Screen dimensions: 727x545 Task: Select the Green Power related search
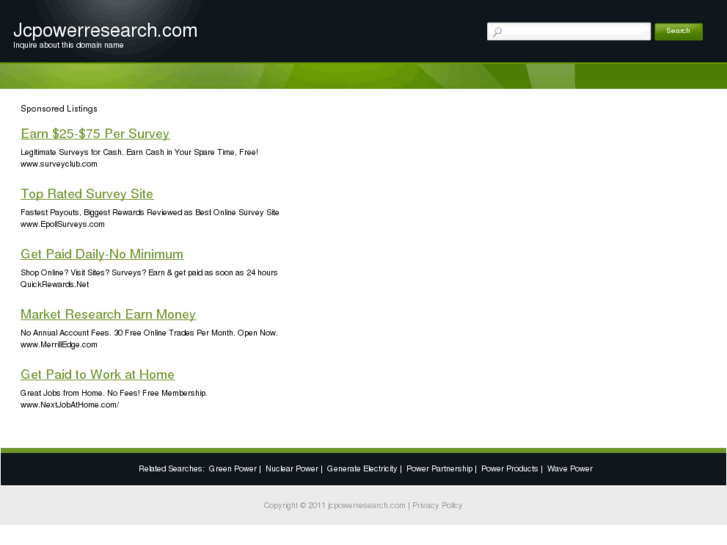click(232, 468)
